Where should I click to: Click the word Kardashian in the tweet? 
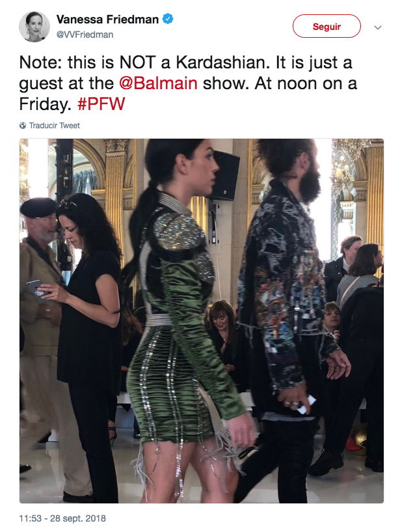point(221,63)
